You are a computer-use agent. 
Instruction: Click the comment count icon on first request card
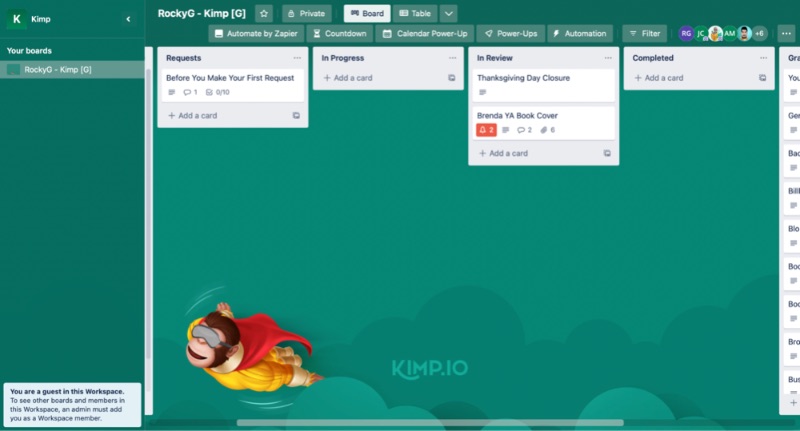[x=190, y=92]
